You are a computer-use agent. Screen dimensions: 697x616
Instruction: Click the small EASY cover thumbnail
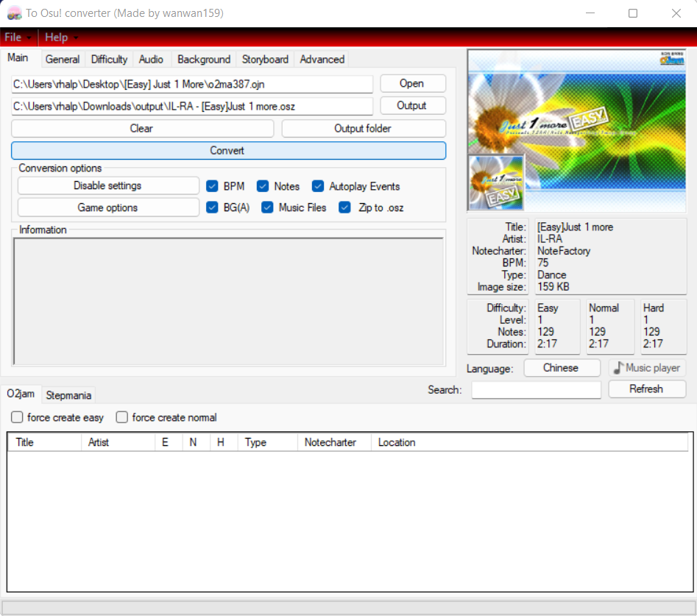497,183
